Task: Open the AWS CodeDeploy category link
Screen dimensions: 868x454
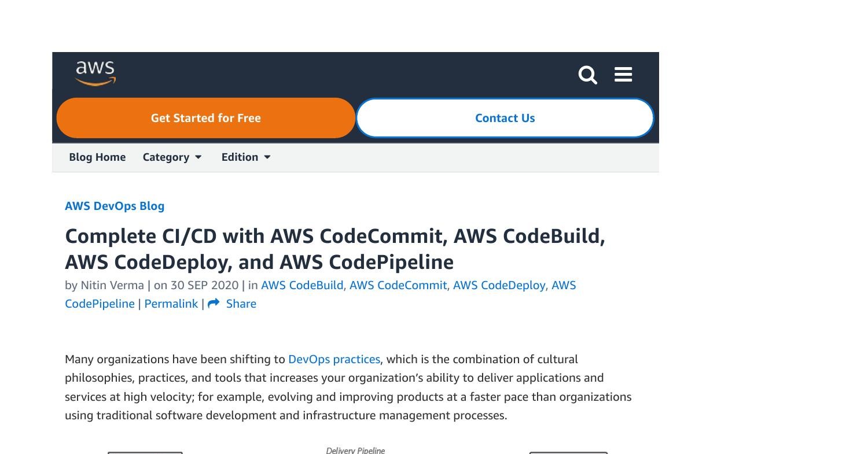Action: point(499,285)
